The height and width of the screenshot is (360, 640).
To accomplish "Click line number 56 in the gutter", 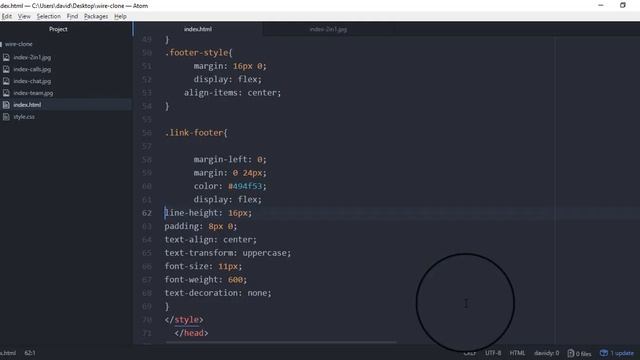I will click(x=147, y=133).
